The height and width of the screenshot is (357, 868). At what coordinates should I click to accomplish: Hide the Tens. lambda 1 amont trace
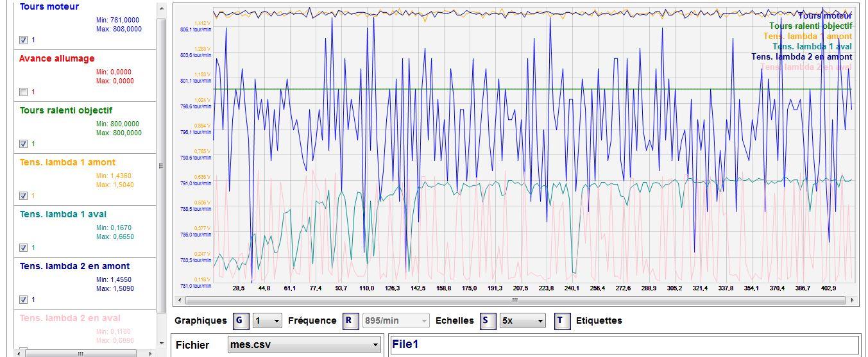click(x=24, y=195)
